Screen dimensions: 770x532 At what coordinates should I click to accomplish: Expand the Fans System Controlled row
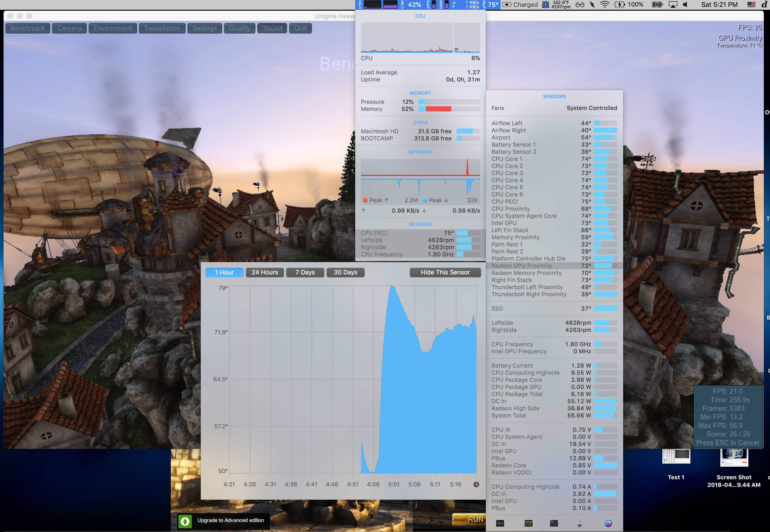(x=554, y=108)
